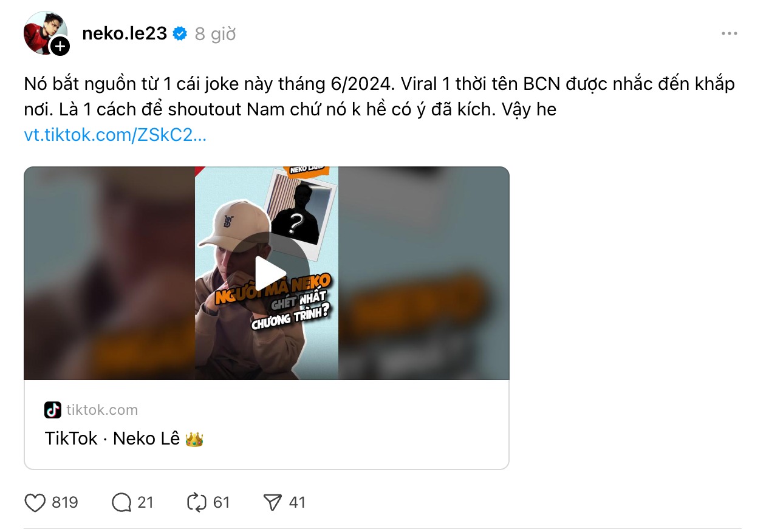The width and height of the screenshot is (769, 532).
Task: Like the post with the heart icon
Action: (x=35, y=503)
